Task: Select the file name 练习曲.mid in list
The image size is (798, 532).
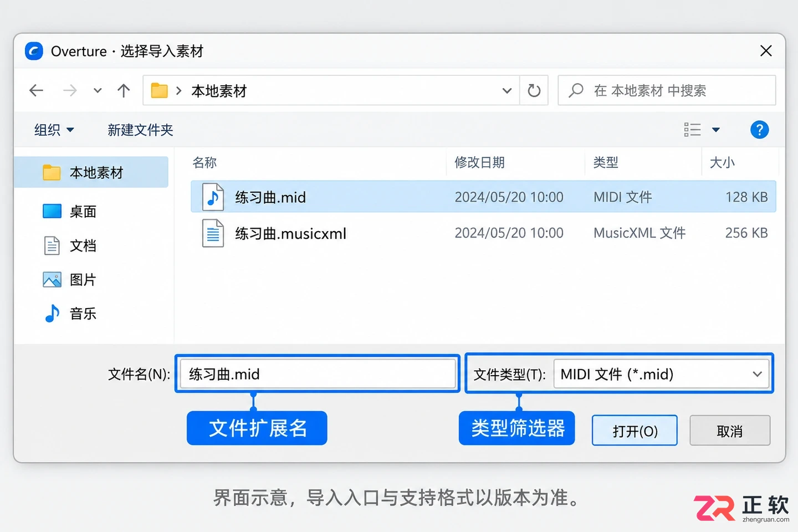Action: [x=270, y=197]
